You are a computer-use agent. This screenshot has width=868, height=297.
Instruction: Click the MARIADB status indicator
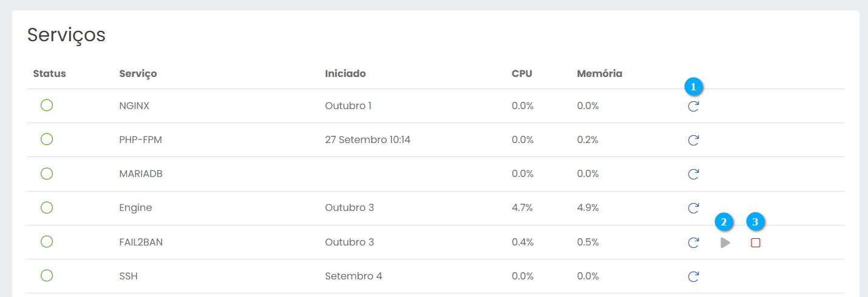tap(47, 173)
